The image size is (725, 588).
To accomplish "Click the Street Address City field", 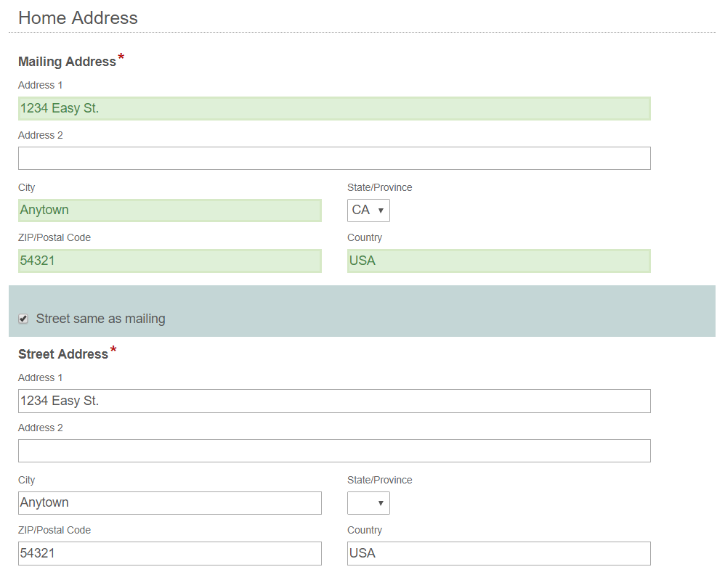I will pos(170,503).
